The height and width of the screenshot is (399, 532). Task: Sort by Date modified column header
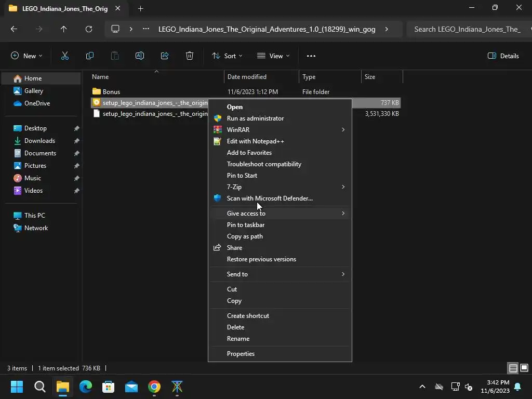coord(261,77)
